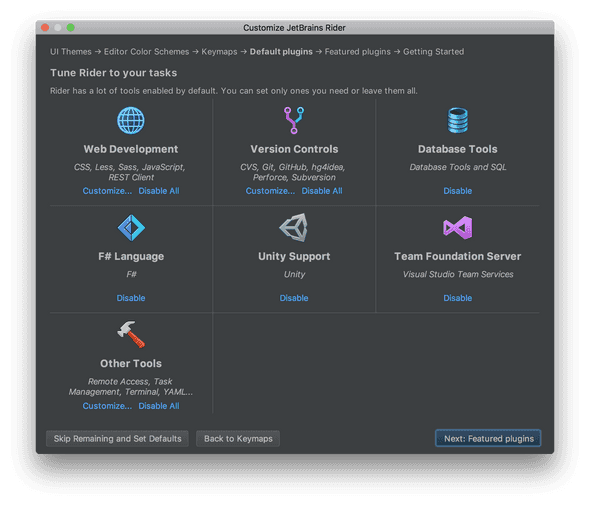Screen dimensions: 590x505
Task: Open Customize for Other Tools
Action: tap(107, 406)
